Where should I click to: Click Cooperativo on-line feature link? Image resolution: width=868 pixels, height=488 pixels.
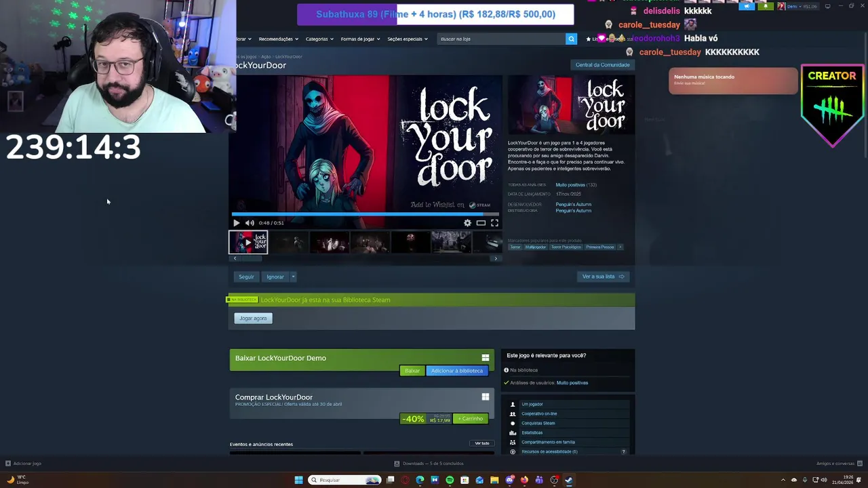pos(539,414)
